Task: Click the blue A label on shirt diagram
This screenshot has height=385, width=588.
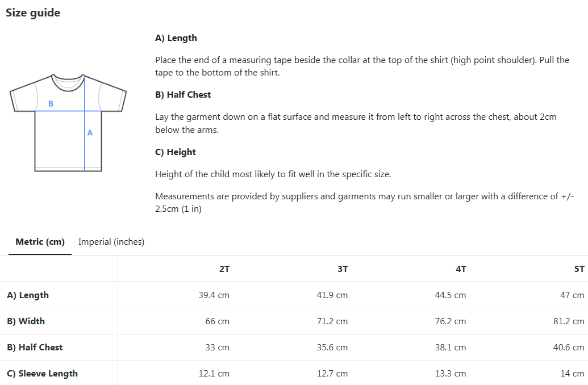Action: coord(90,133)
